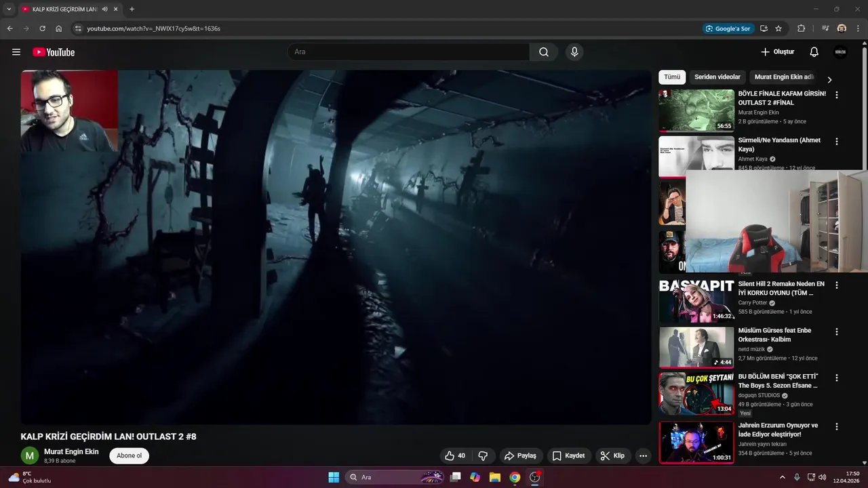The image size is (868, 488).
Task: Click the Oluştur create button
Action: coord(777,52)
